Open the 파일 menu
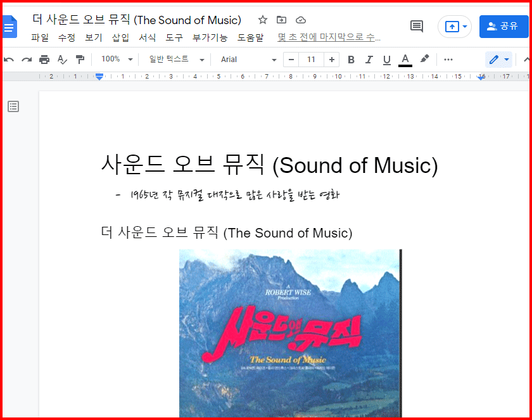 [40, 37]
